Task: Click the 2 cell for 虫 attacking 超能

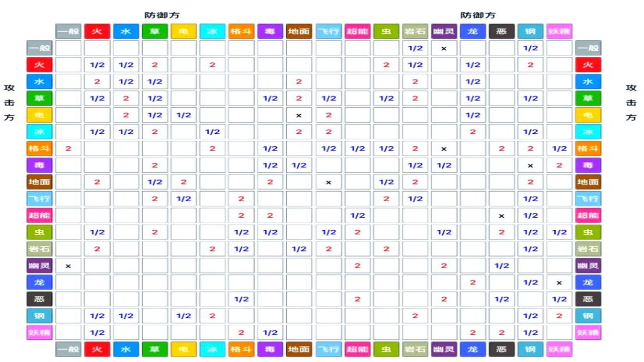Action: (x=358, y=232)
